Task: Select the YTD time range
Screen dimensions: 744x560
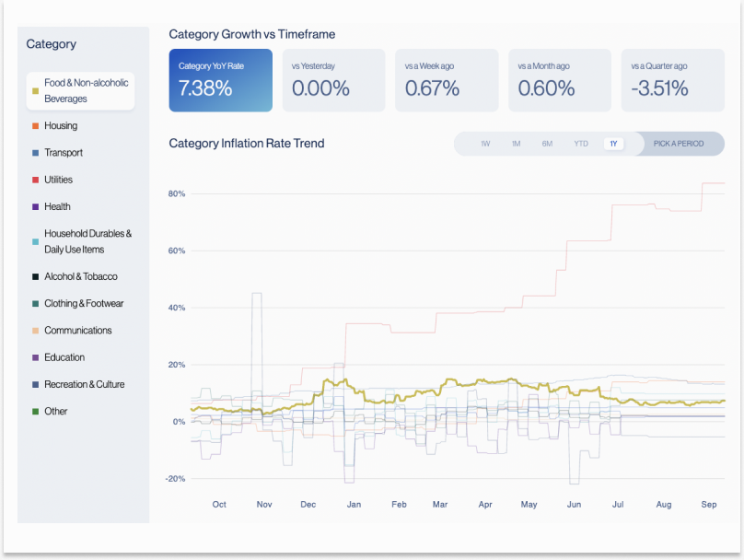Action: coord(581,144)
